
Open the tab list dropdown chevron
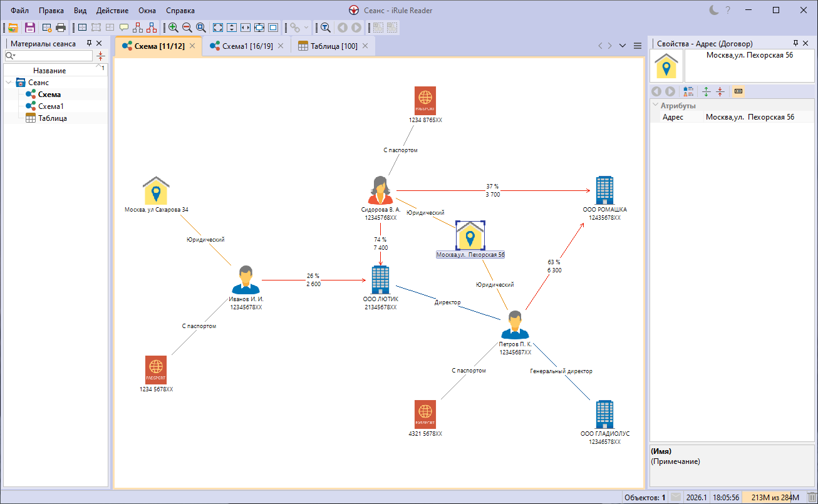tap(622, 46)
